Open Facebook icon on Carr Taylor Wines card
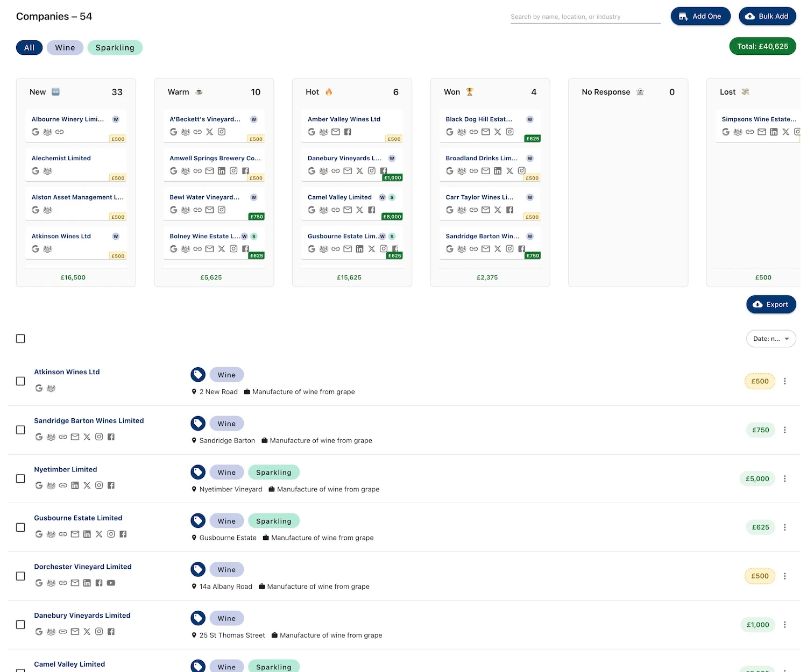 tap(509, 210)
